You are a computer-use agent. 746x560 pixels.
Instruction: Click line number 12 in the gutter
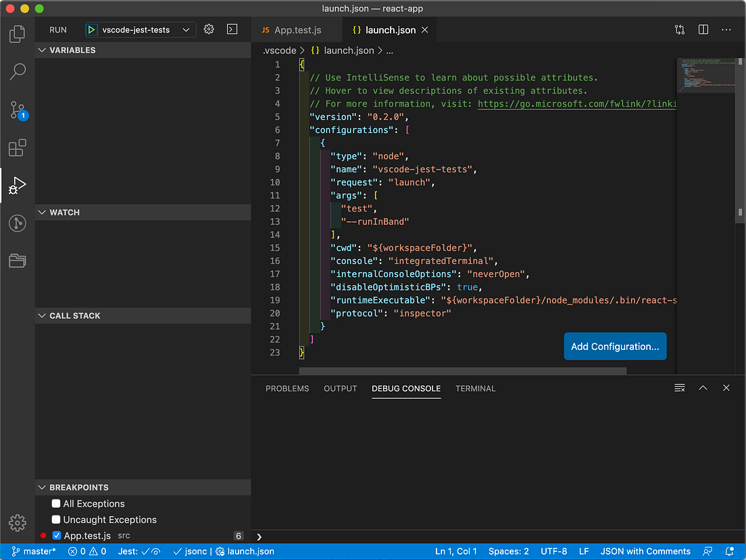point(275,208)
